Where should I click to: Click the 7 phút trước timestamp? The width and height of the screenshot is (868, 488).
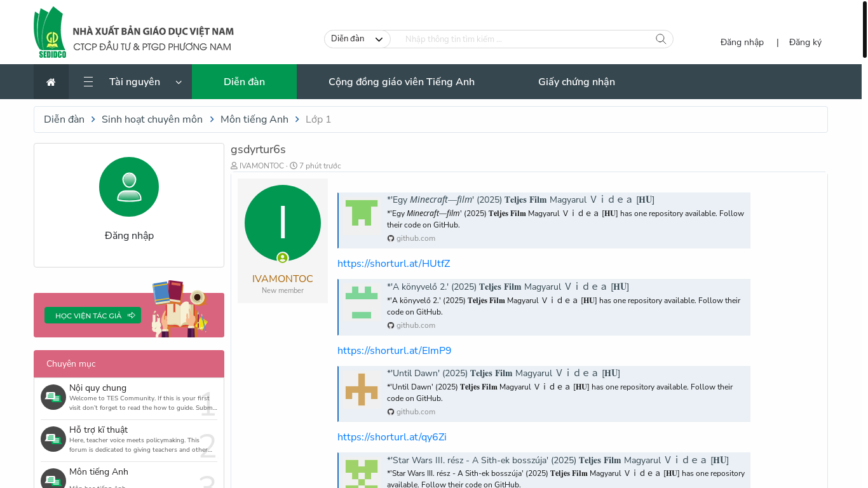pos(320,166)
